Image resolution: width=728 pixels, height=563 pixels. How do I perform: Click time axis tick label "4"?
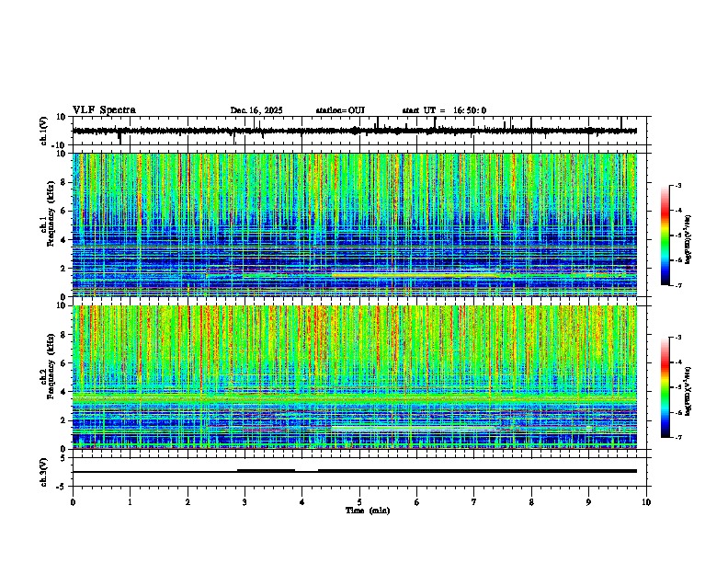pyautogui.click(x=302, y=502)
